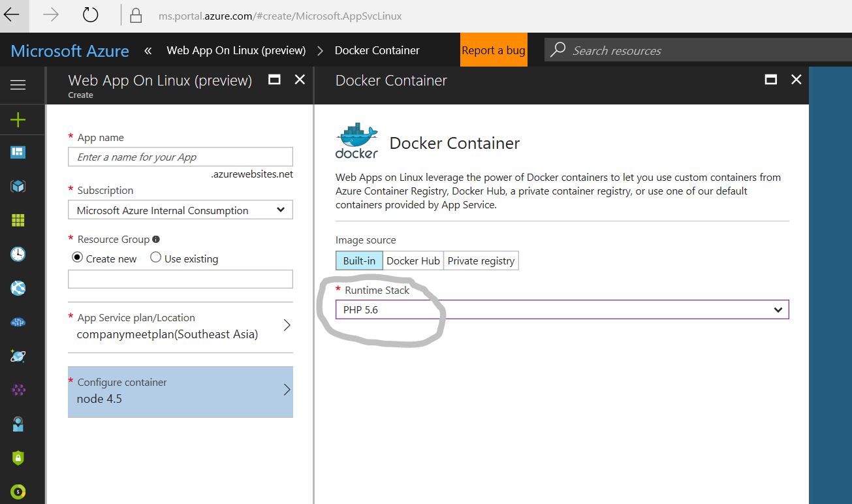Click the green plus New icon
The height and width of the screenshot is (504, 852).
click(18, 119)
